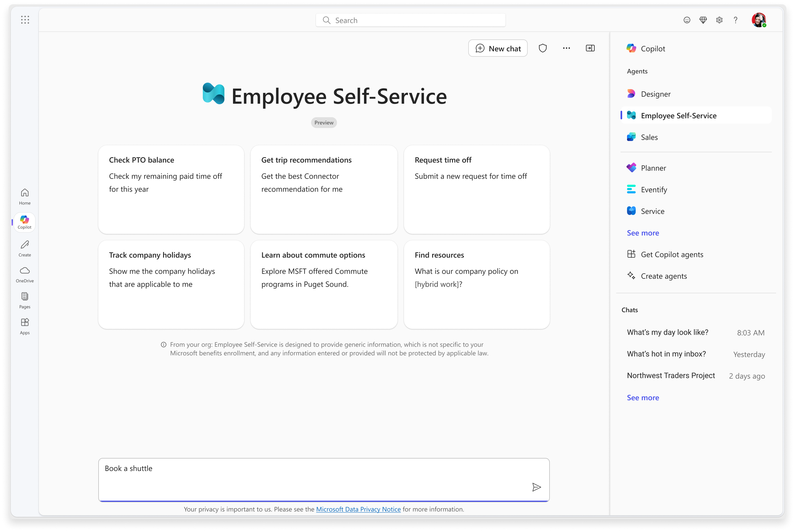795x532 pixels.
Task: Click the Planner agent icon
Action: tap(631, 168)
